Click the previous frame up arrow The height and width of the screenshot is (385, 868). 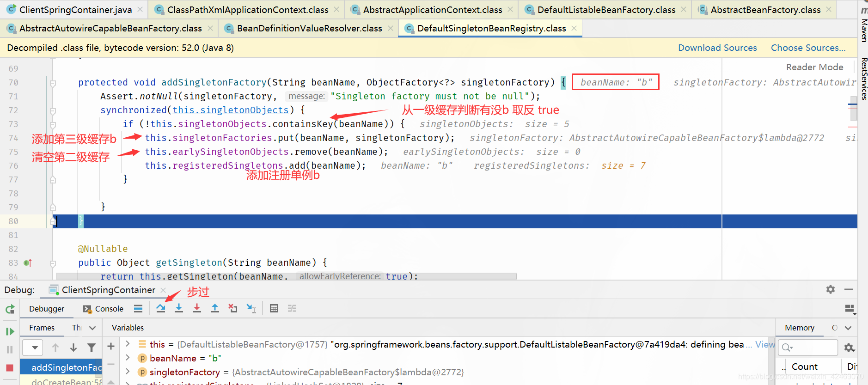coord(55,347)
